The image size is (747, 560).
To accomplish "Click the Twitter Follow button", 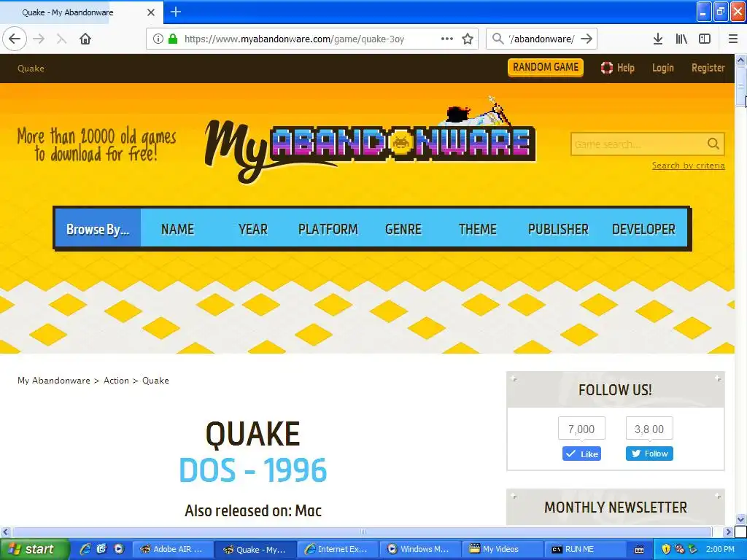I will (x=649, y=454).
